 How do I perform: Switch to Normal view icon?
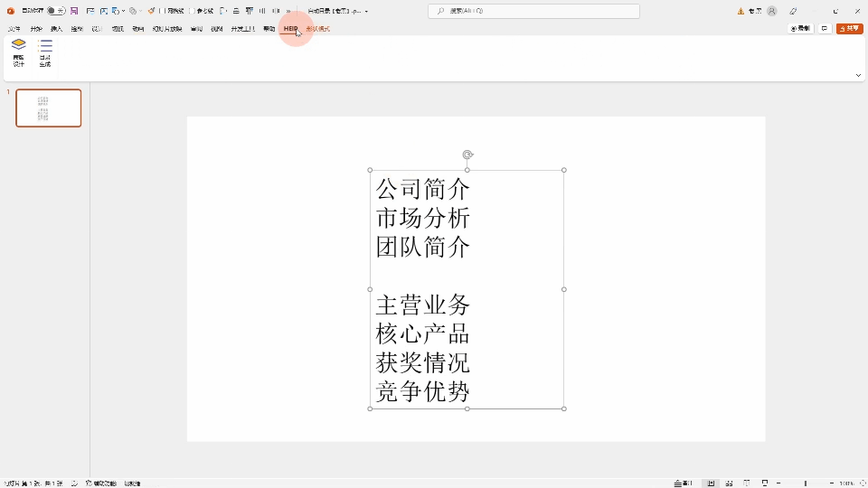point(711,483)
